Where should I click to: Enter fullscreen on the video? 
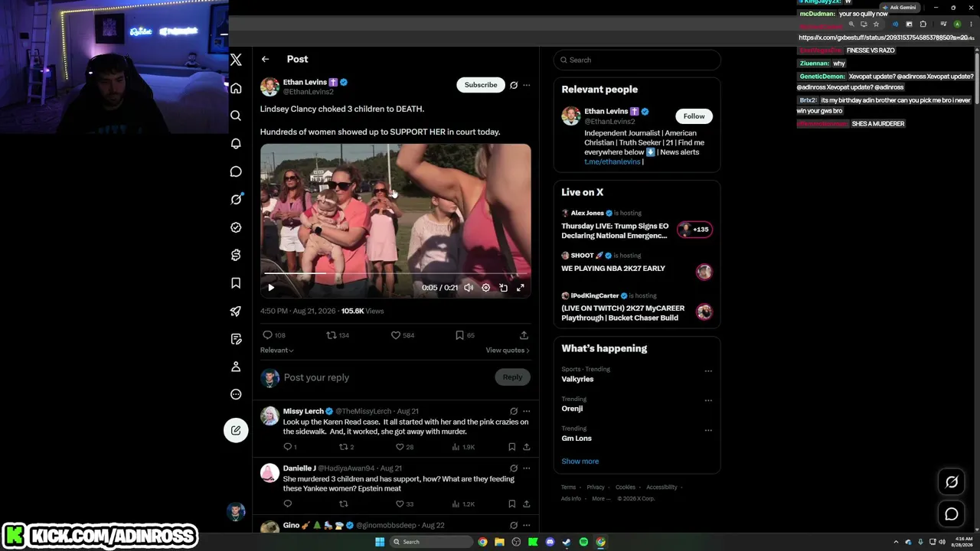click(x=520, y=288)
